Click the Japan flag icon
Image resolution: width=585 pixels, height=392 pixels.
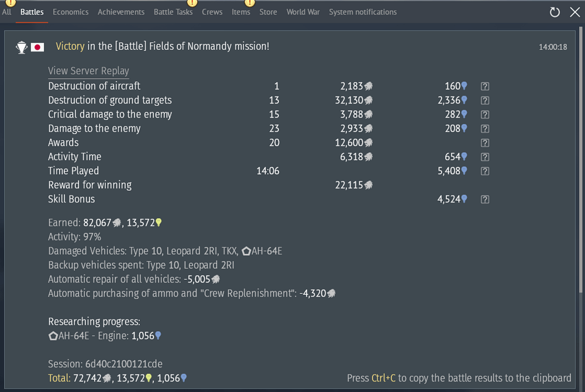click(37, 47)
